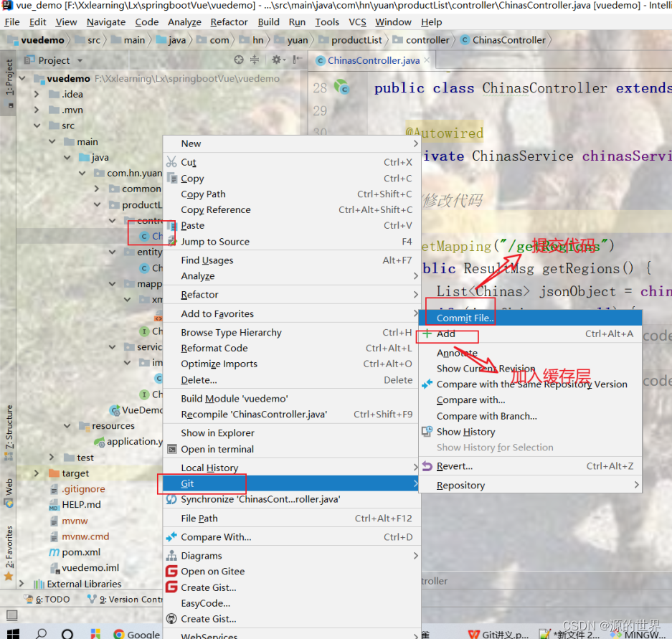Expand the .mvn folder
Image resolution: width=672 pixels, height=639 pixels.
coord(37,110)
